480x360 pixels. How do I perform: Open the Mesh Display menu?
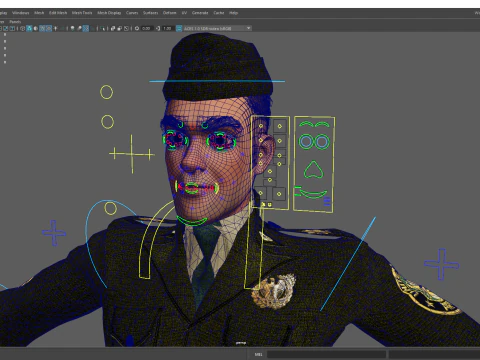[x=109, y=13]
